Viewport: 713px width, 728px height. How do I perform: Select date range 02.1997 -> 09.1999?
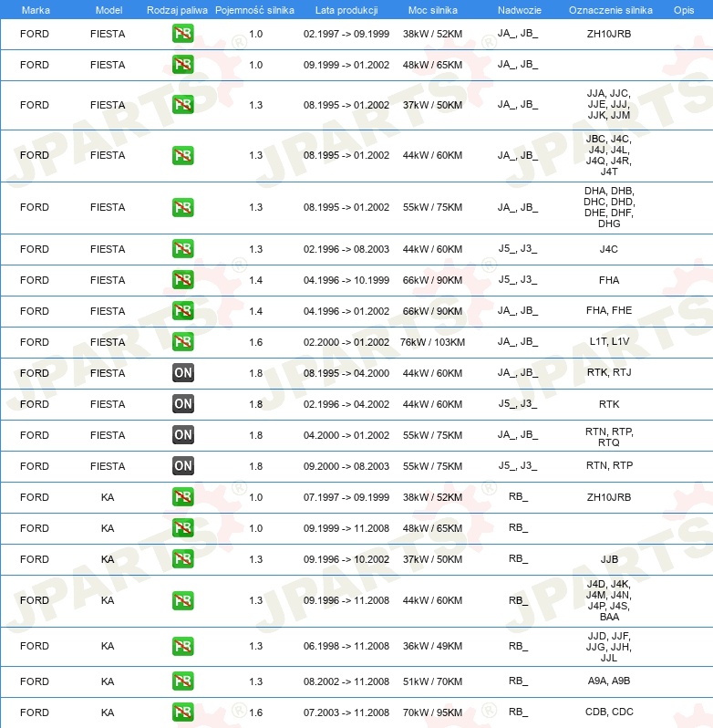coord(346,34)
